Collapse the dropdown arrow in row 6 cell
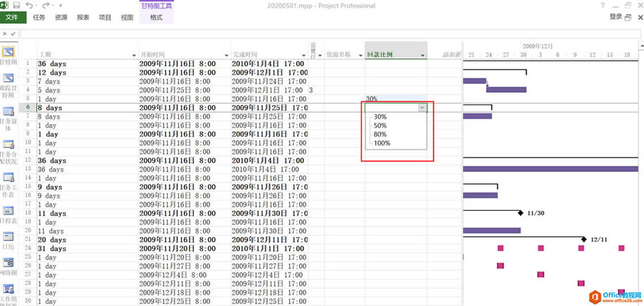This screenshot has height=306, width=644. 422,108
